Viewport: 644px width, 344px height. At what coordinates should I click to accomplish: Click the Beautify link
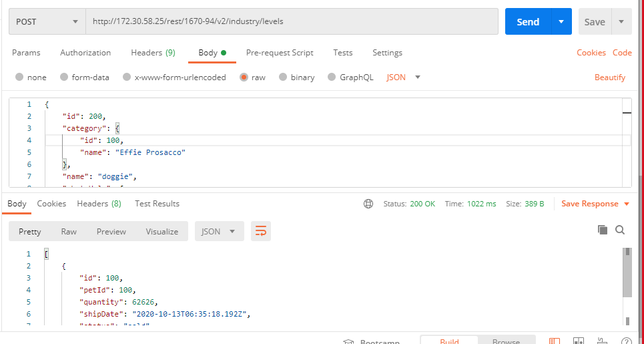[610, 77]
